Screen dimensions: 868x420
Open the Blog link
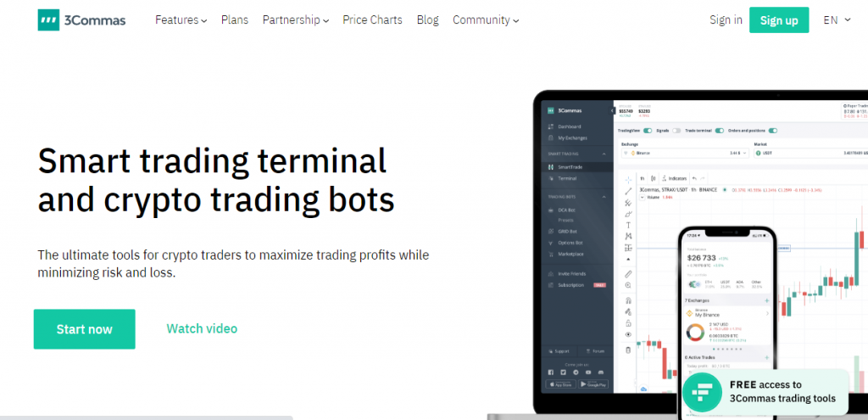427,20
